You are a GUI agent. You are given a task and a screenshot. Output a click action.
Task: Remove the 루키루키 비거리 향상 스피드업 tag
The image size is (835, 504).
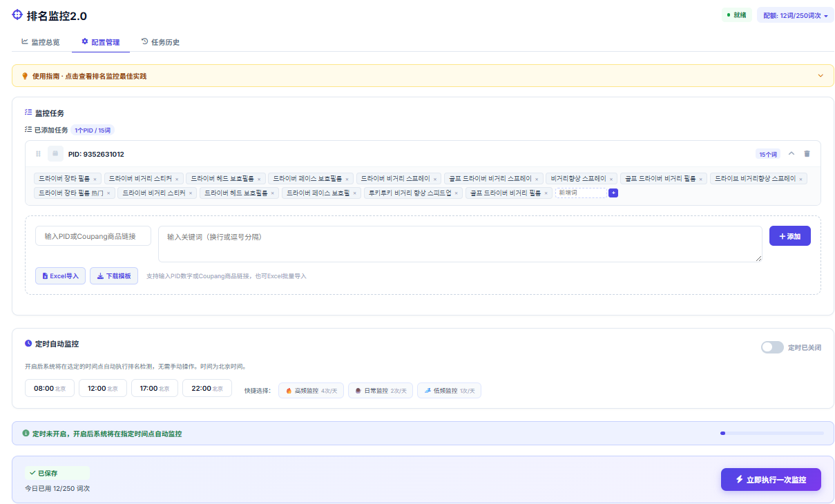click(x=457, y=193)
